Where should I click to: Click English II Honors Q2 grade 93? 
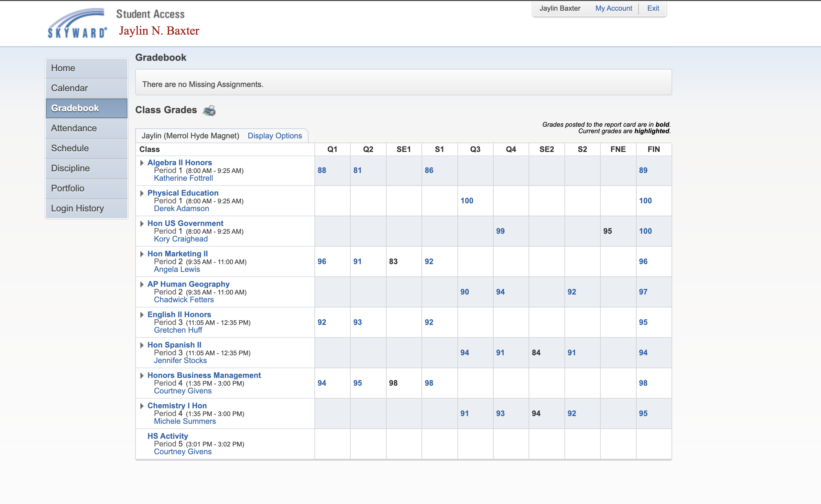tap(357, 322)
